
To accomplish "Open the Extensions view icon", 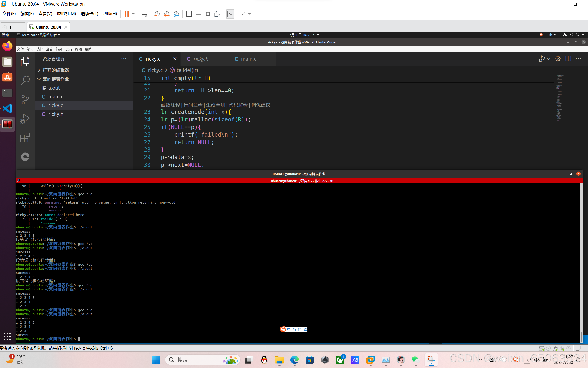I will coord(25,138).
